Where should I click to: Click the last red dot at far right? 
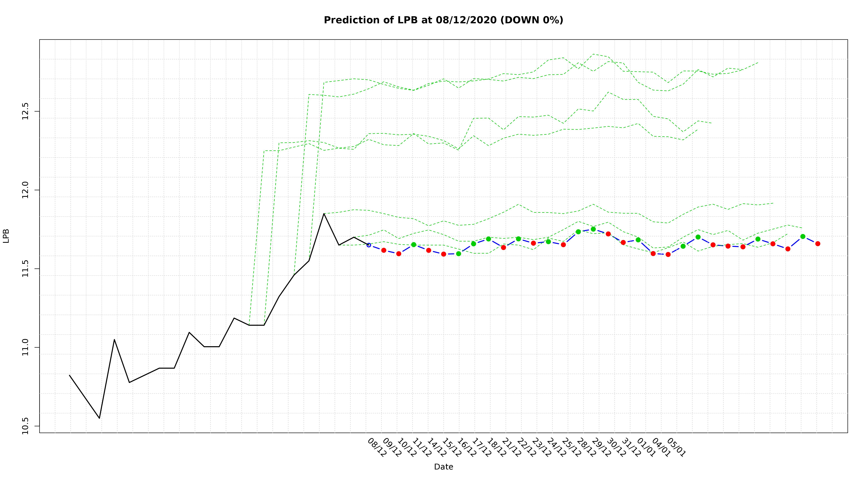[818, 244]
